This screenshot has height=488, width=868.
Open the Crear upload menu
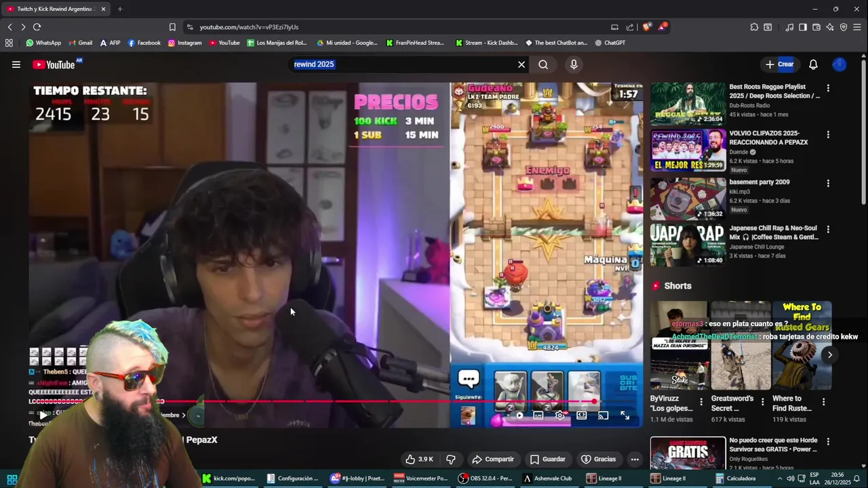(x=779, y=64)
